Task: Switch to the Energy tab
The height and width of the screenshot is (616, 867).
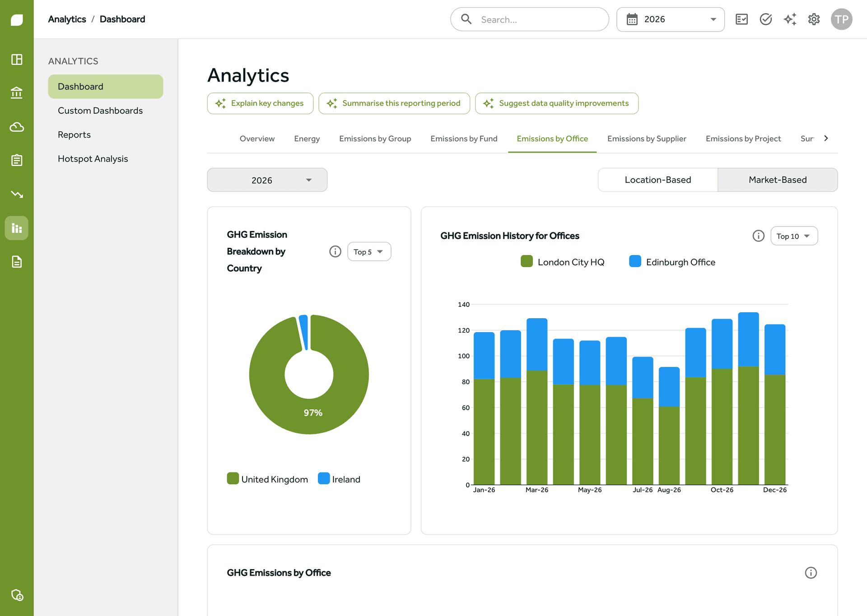Action: pos(307,139)
